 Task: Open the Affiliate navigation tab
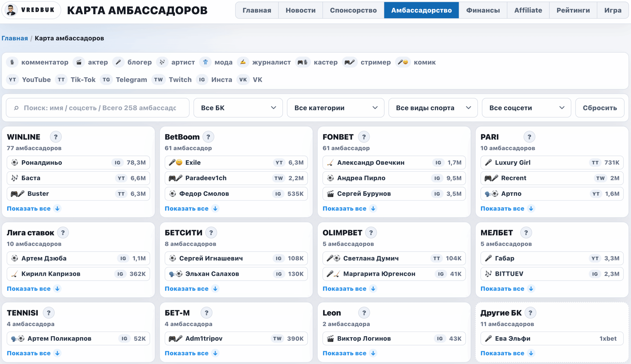(x=528, y=10)
